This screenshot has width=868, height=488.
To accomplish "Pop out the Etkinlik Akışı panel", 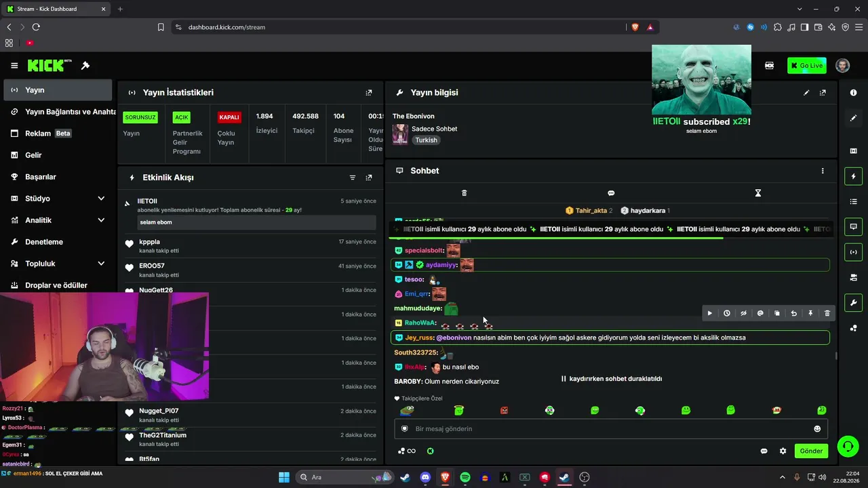I will [369, 178].
